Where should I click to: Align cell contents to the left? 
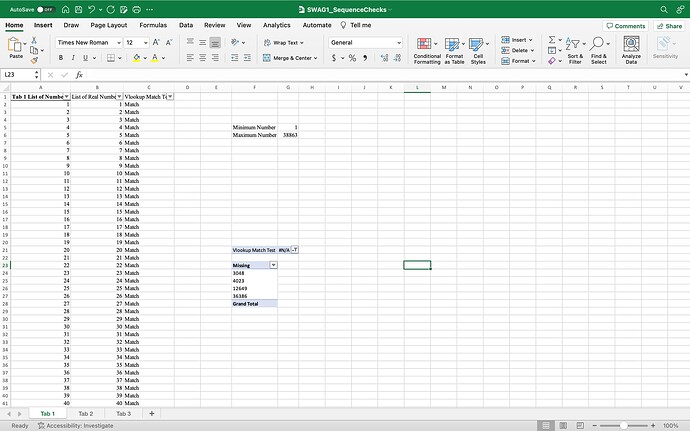coord(190,58)
